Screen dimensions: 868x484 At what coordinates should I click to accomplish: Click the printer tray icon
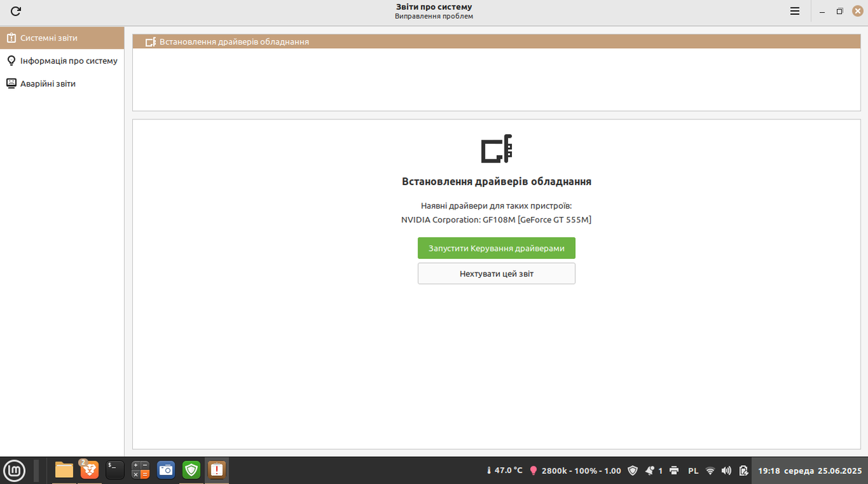[674, 470]
